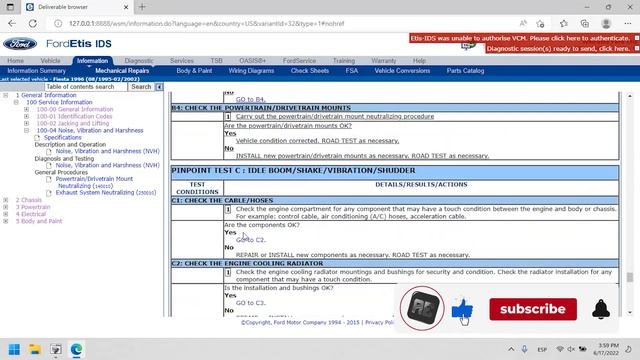Collapse 100 Service Information node
This screenshot has width=640, height=360.
pos(16,102)
